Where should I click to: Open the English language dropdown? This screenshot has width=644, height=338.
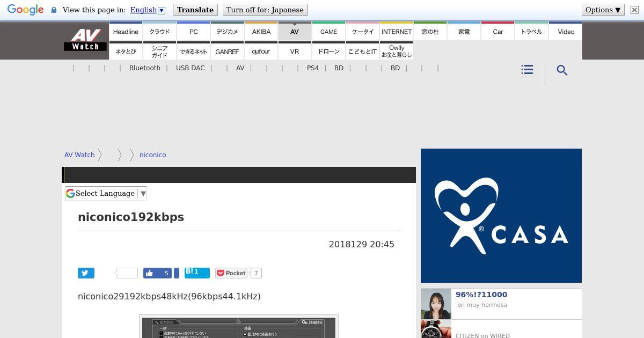click(147, 10)
